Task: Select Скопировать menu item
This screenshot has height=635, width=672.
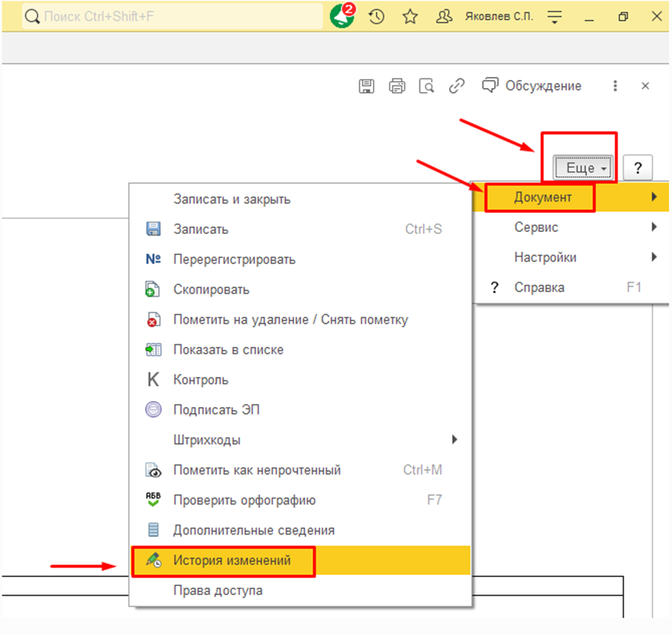Action: click(300, 289)
